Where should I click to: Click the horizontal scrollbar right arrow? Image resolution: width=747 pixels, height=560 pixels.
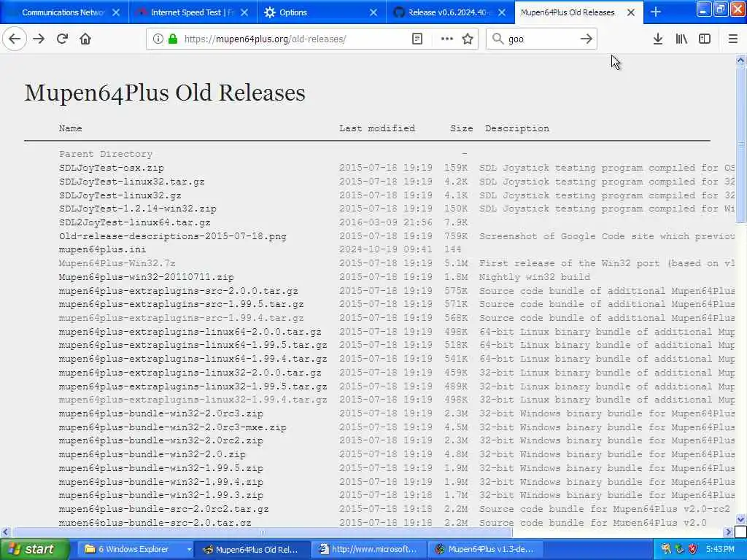729,532
